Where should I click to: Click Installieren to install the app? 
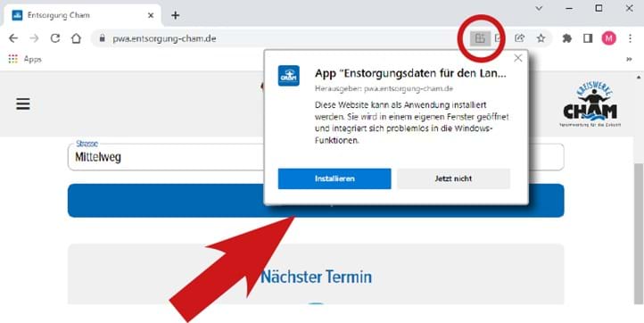click(x=334, y=178)
